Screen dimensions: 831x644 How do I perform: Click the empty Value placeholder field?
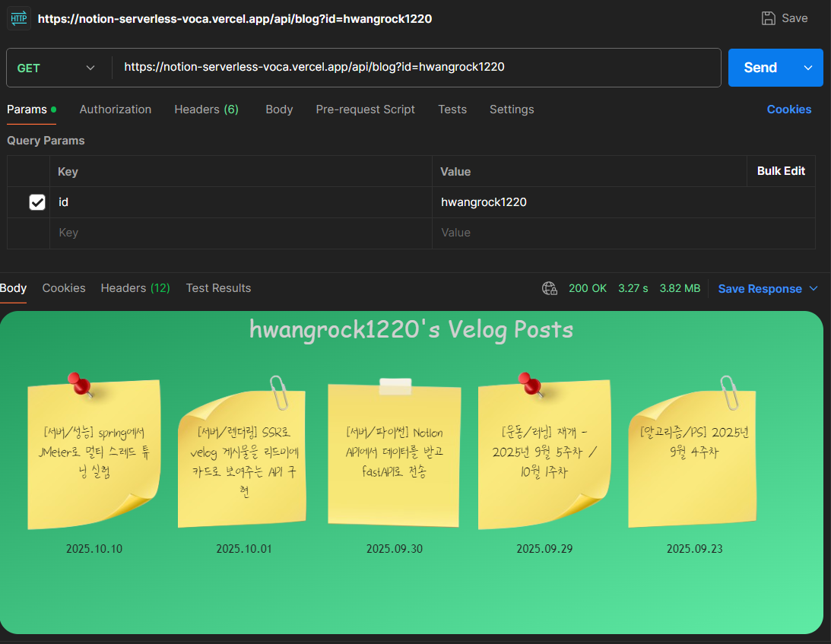point(623,233)
